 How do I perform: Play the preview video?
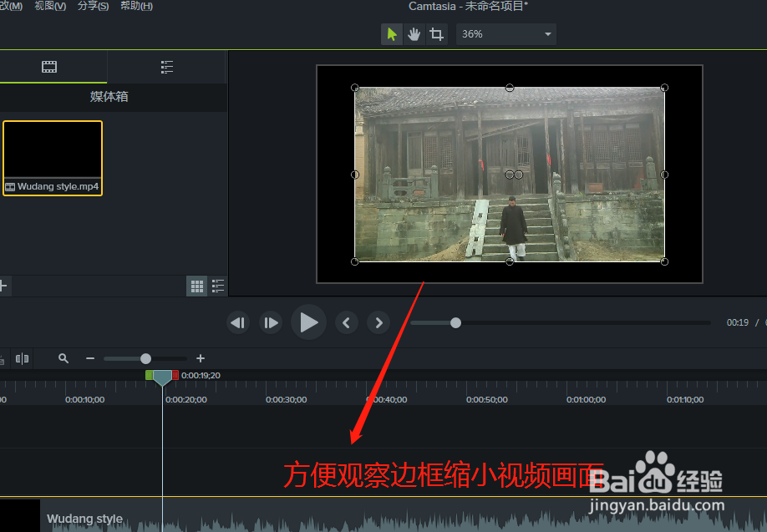click(307, 322)
